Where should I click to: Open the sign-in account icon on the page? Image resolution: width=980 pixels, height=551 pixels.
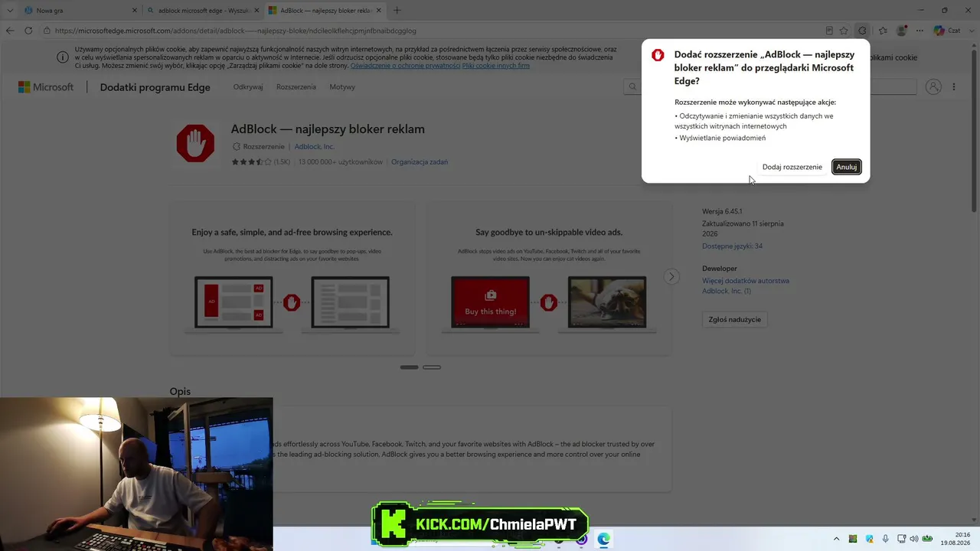pyautogui.click(x=933, y=87)
